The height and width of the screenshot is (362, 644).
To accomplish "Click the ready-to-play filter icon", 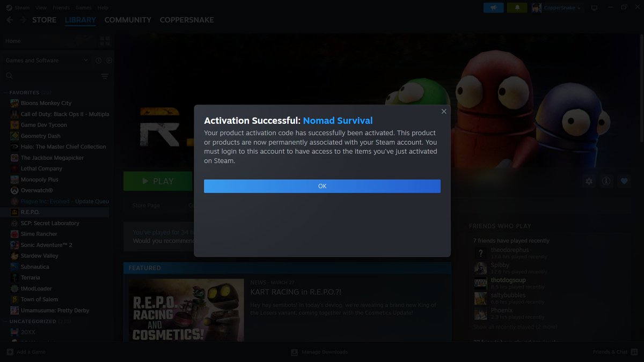I will point(109,61).
